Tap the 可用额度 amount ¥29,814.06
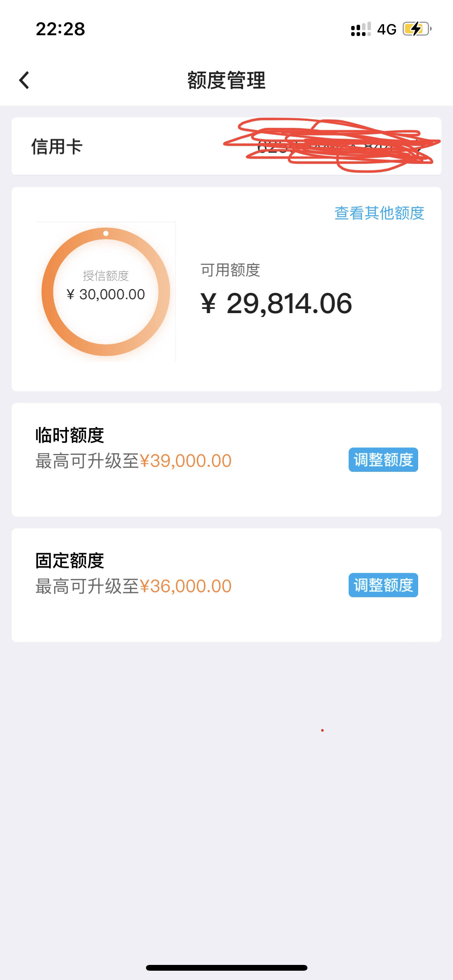The image size is (453, 980). pyautogui.click(x=276, y=303)
